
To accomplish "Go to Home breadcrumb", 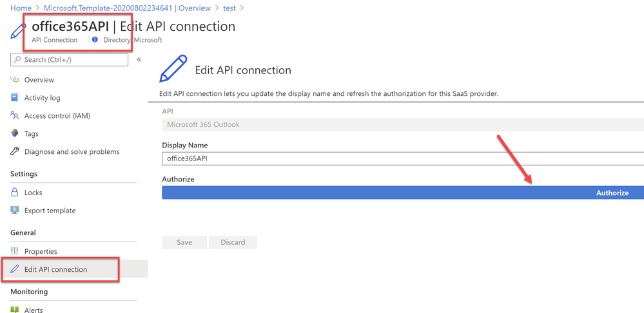I will (21, 8).
